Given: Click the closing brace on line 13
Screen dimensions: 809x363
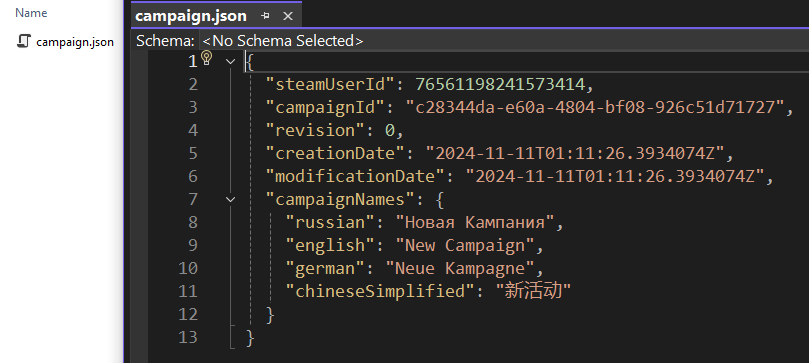Looking at the screenshot, I should pyautogui.click(x=250, y=338).
